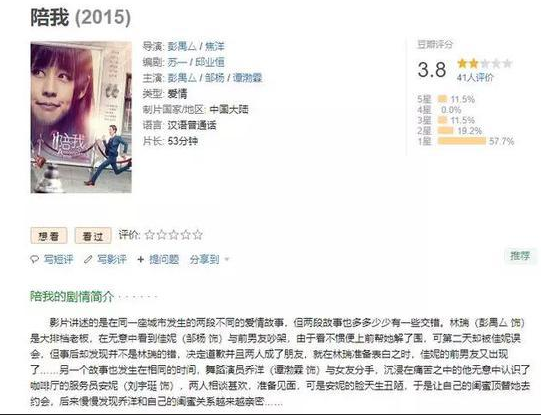Image resolution: width=541 pixels, height=415 pixels.
Task: Click the 推荐 button
Action: pyautogui.click(x=520, y=256)
